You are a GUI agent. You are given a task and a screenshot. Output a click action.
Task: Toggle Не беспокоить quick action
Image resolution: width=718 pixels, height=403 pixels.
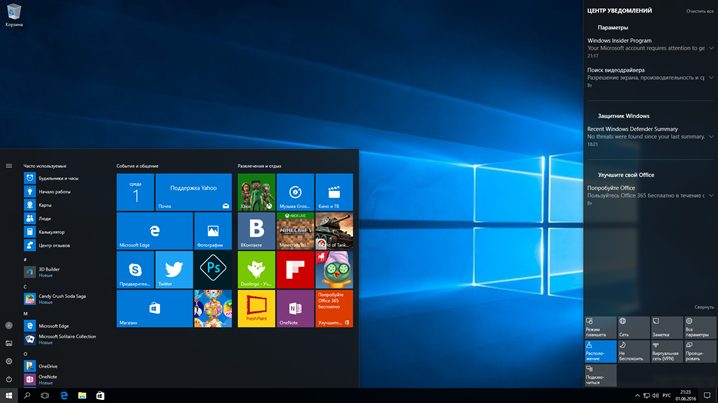pos(634,351)
